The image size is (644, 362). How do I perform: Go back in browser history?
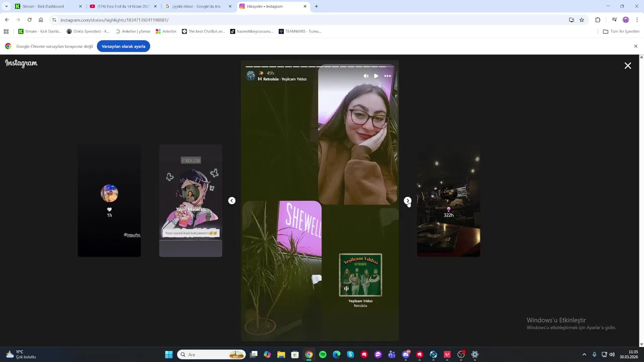coord(7,20)
